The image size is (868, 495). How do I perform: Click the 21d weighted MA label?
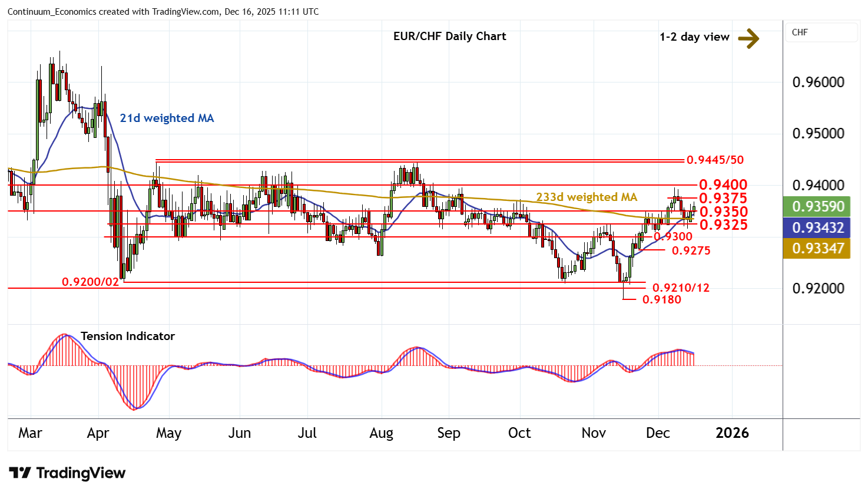[167, 118]
